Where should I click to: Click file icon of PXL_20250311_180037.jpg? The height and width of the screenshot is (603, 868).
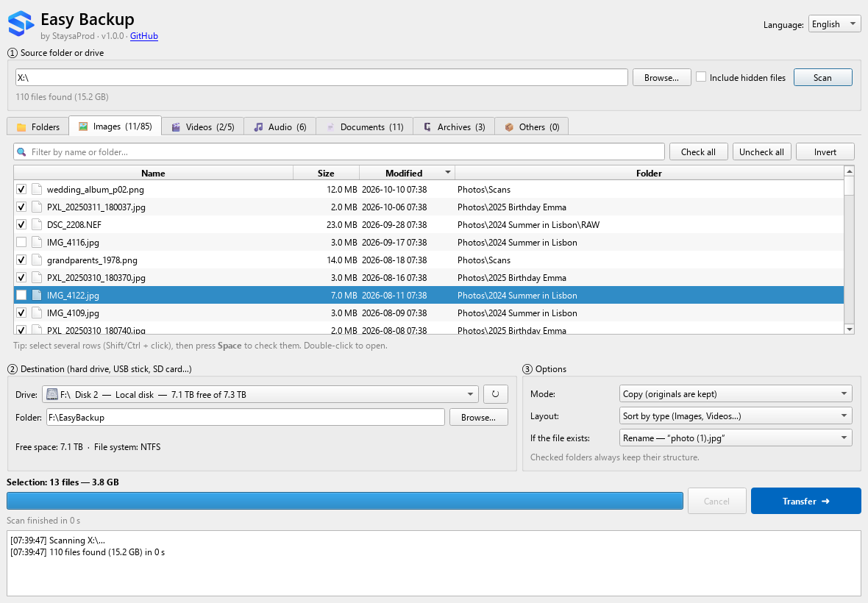37,207
